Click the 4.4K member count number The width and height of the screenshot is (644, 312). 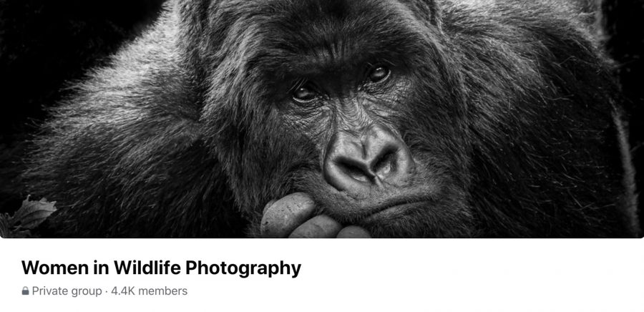(x=123, y=291)
